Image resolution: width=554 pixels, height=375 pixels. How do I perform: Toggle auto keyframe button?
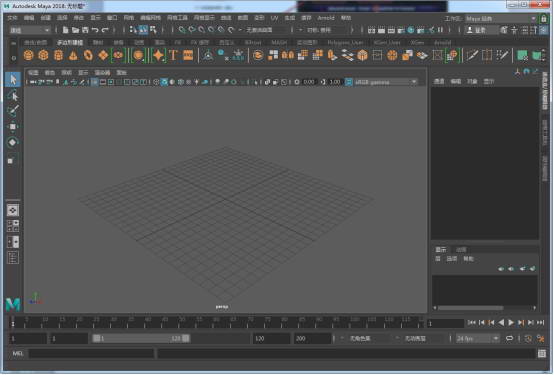tap(528, 339)
